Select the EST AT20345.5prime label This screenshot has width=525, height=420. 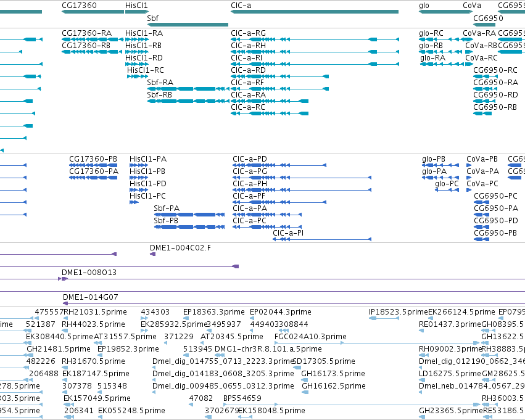[x=232, y=337]
